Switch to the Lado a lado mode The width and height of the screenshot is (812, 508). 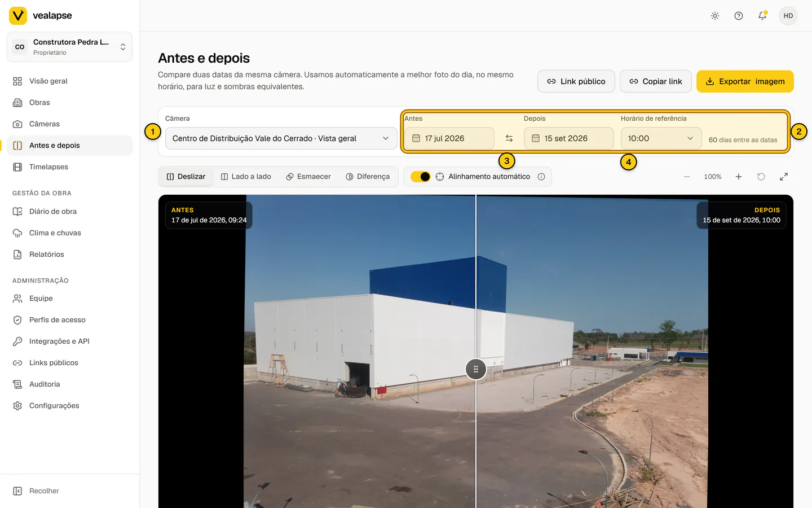246,177
